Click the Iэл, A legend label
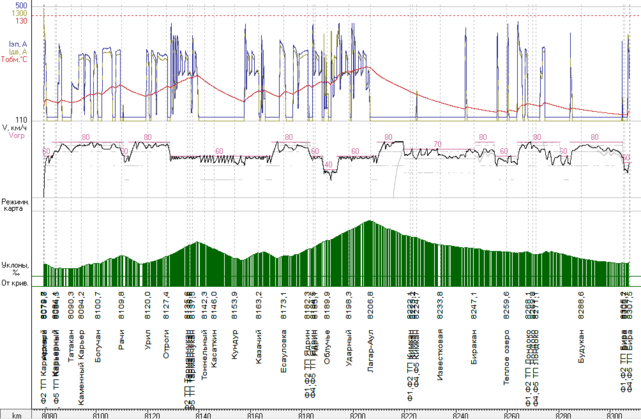 [16, 44]
